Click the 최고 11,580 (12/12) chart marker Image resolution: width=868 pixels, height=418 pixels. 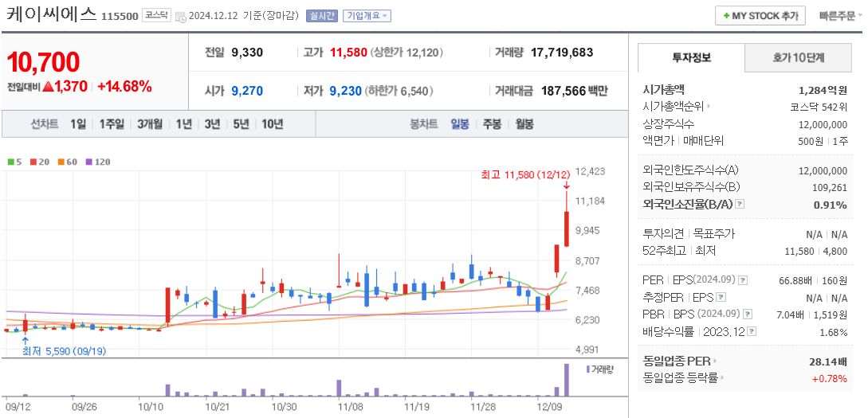(525, 175)
